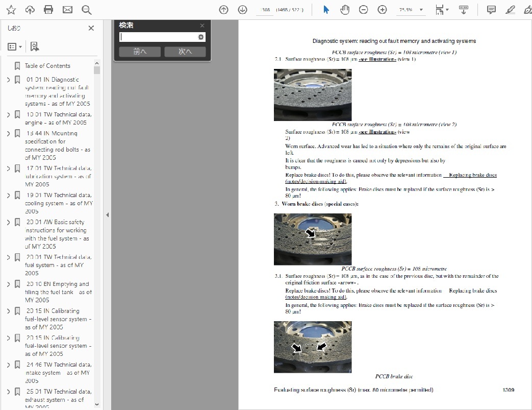Select heading 'Worn brake discs (special cases):'
The height and width of the screenshot is (410, 532).
click(x=320, y=204)
